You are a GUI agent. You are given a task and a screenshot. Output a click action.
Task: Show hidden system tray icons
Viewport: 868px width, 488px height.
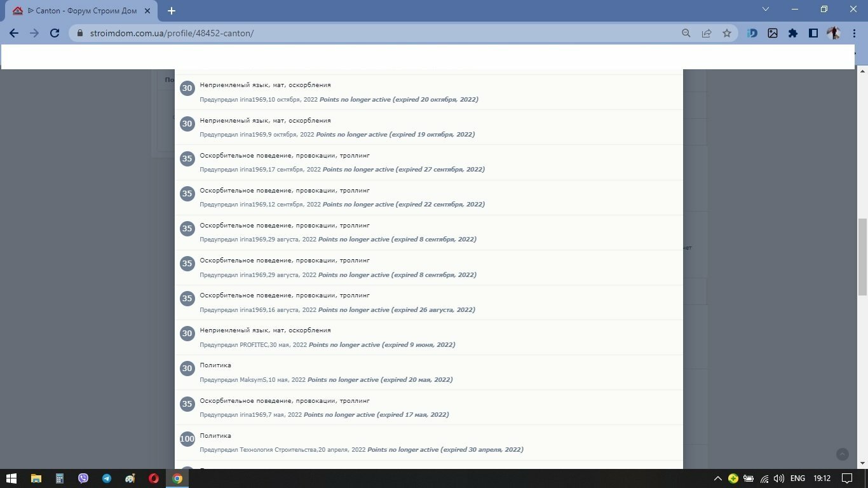point(718,478)
